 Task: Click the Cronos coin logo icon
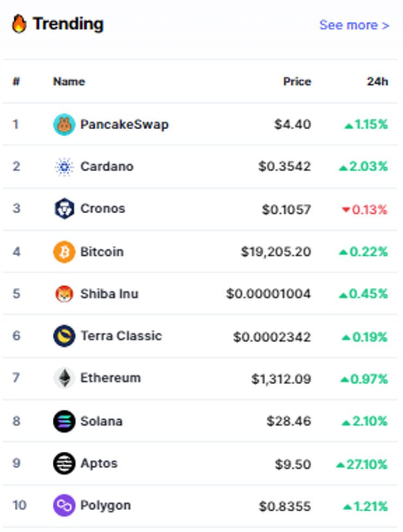[x=64, y=209]
